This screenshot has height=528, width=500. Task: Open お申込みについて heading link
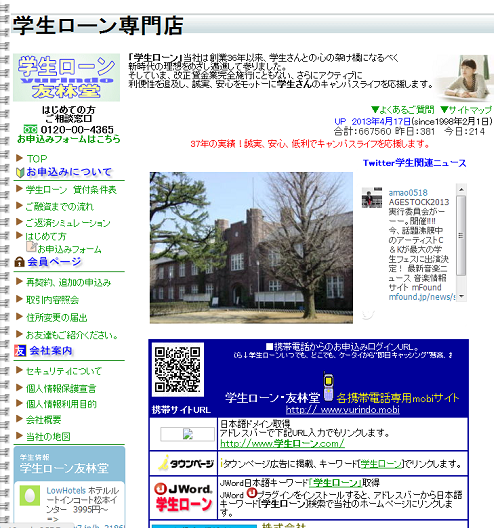[x=69, y=172]
